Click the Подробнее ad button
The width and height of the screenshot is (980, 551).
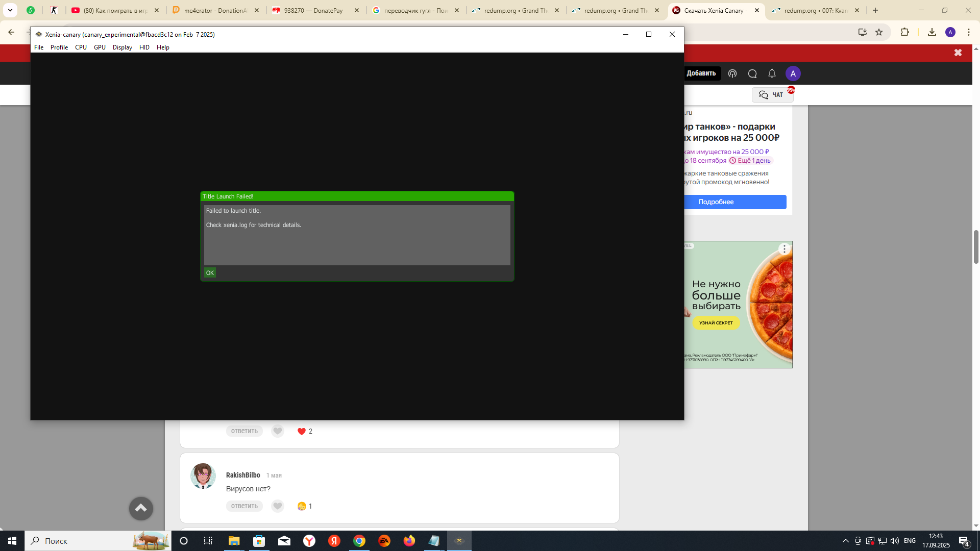tap(716, 202)
